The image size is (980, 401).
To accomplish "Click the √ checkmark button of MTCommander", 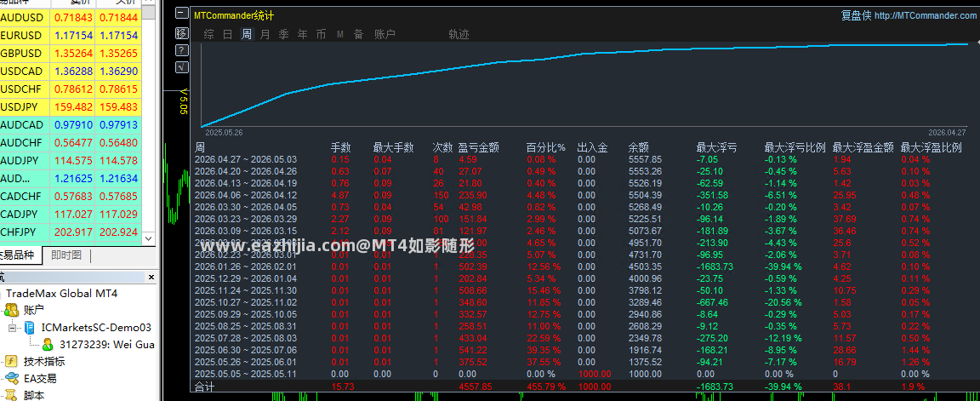I will (181, 67).
